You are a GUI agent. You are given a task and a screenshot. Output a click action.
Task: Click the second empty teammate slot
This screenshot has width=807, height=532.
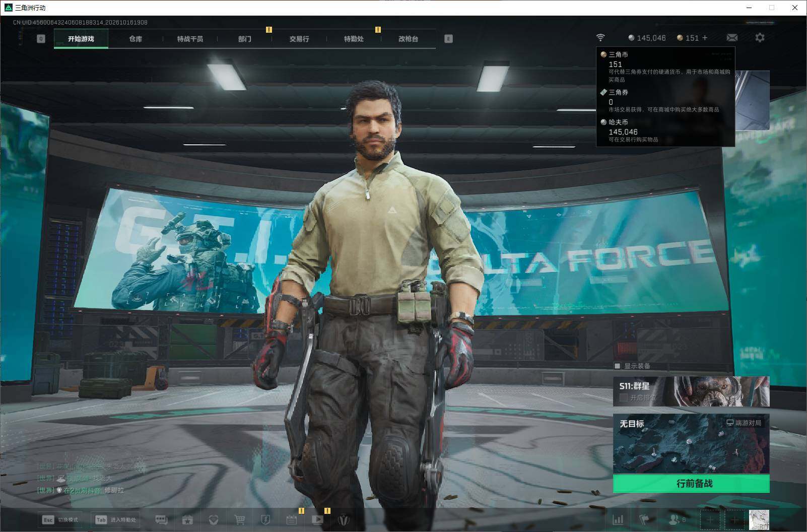734,519
